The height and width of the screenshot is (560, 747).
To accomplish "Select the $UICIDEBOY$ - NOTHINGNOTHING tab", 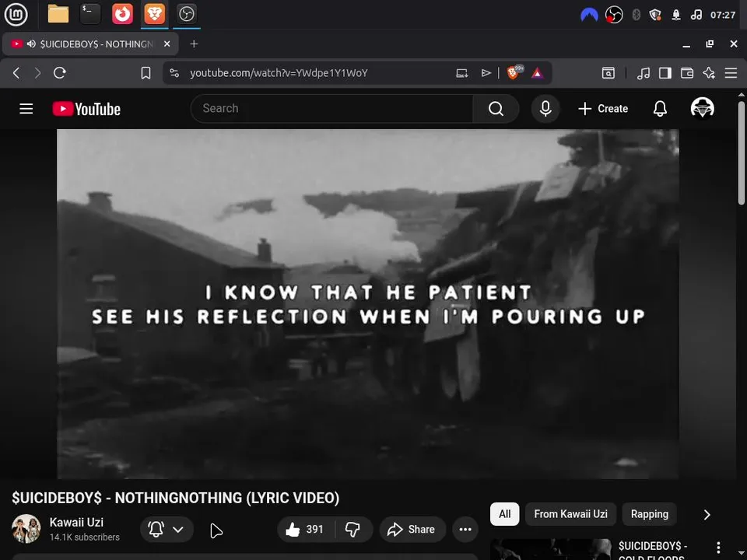I will [90, 44].
